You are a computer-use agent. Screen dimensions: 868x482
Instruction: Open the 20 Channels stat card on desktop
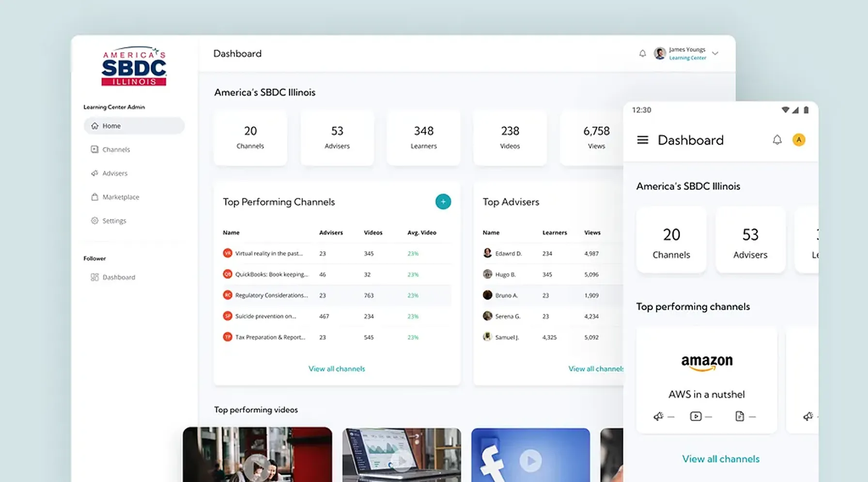point(250,137)
